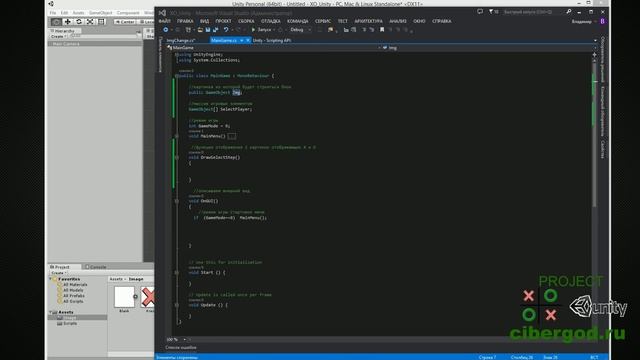This screenshot has height=360, width=640.
Task: Switch to Unity Console tab
Action: (96, 267)
